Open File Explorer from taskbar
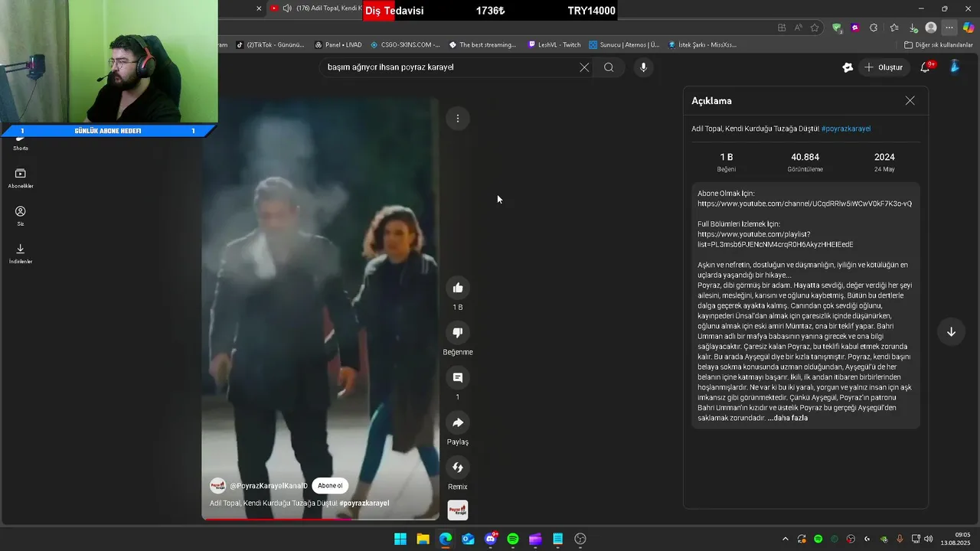980x551 pixels. [423, 539]
